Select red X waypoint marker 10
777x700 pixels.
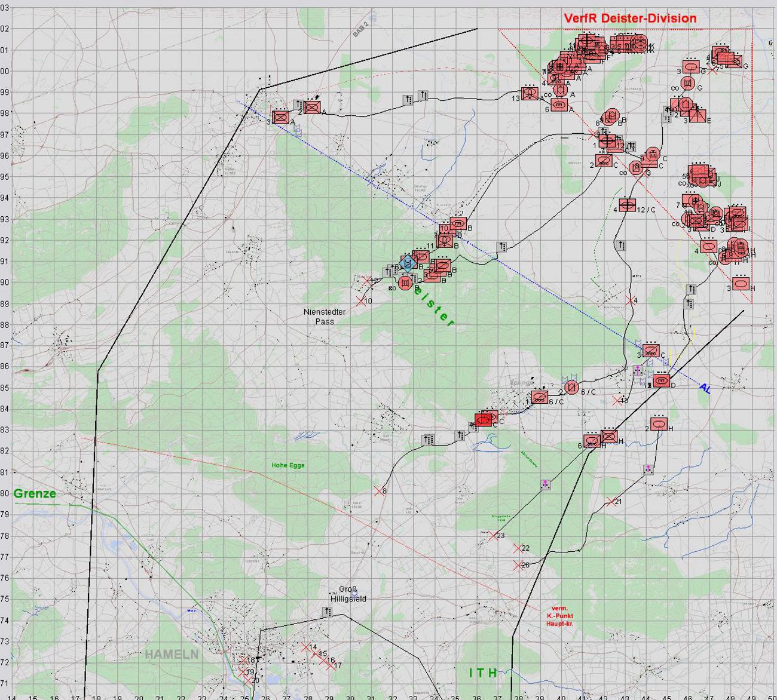pyautogui.click(x=360, y=301)
